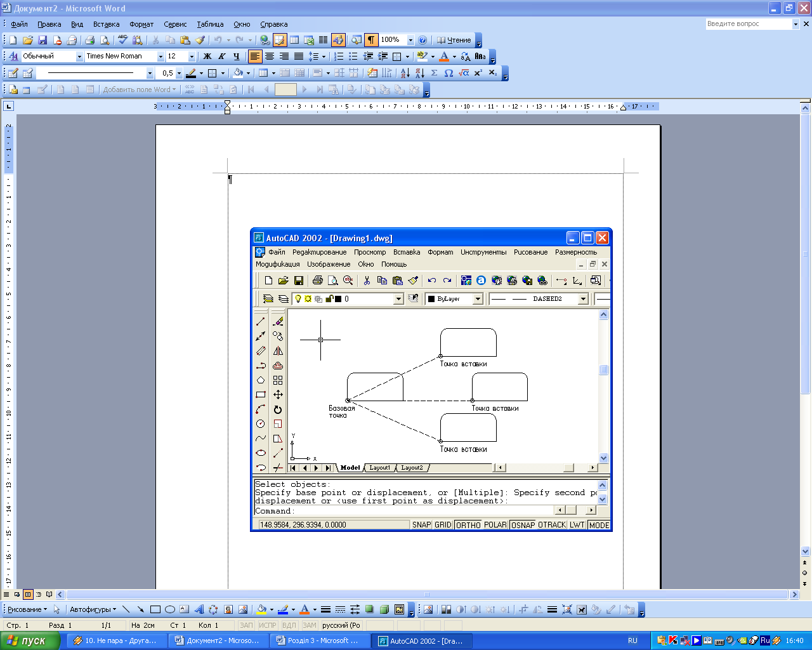812x650 pixels.
Task: Switch to AutoCAD 2002 taskbar window
Action: (422, 640)
